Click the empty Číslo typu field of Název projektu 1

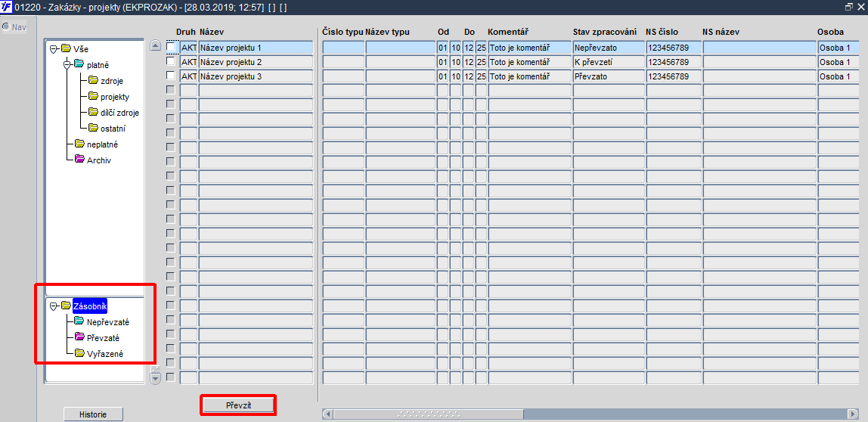point(343,48)
